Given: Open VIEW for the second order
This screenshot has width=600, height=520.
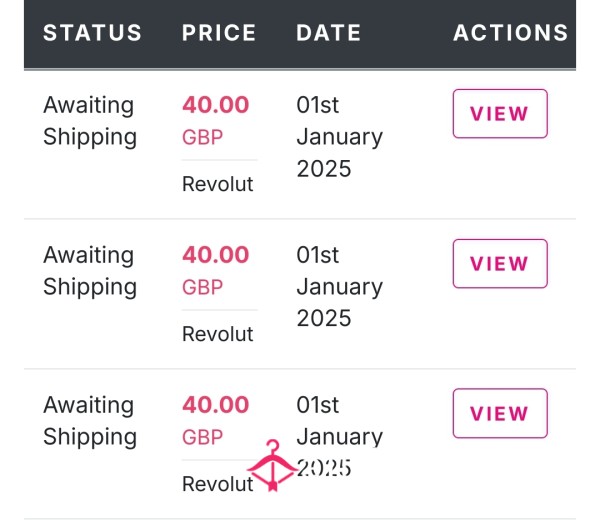Looking at the screenshot, I should (500, 264).
